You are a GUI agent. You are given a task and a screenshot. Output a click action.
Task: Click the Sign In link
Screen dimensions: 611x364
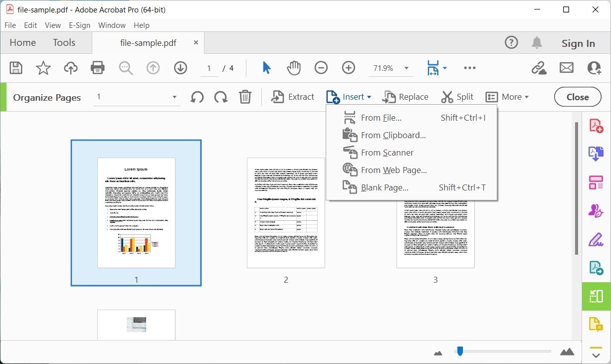tap(578, 44)
